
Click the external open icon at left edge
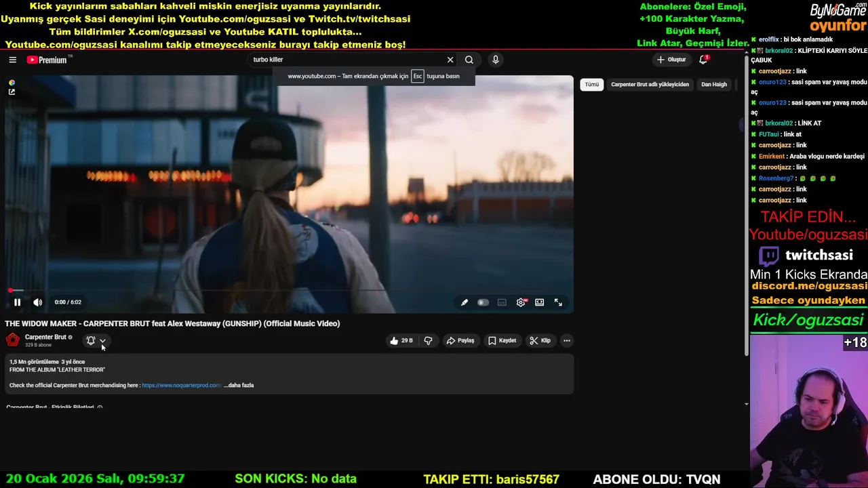[12, 92]
